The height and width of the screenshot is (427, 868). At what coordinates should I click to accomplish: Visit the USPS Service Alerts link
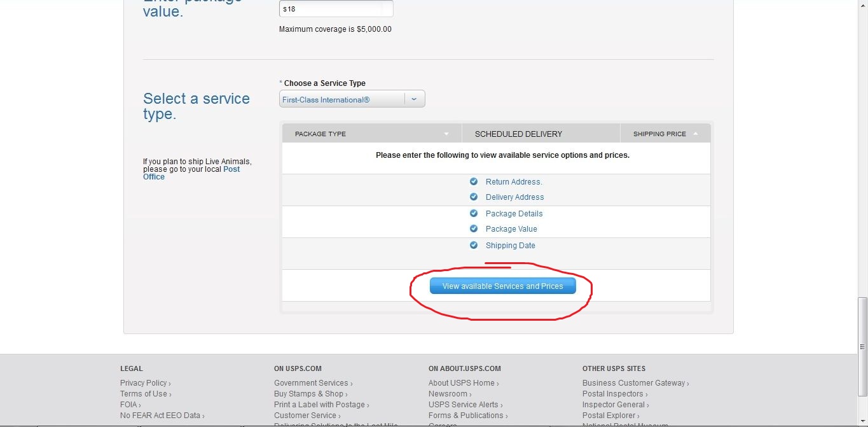pos(463,405)
